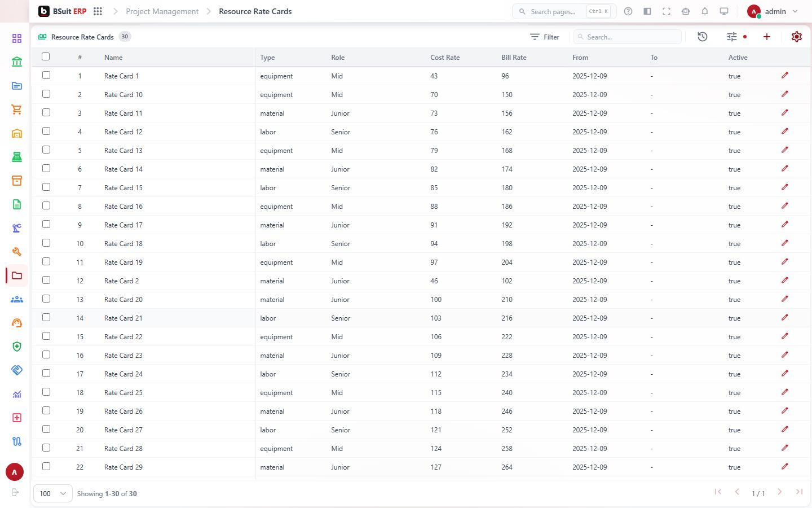Open the people group sidebar icon

[x=17, y=299]
